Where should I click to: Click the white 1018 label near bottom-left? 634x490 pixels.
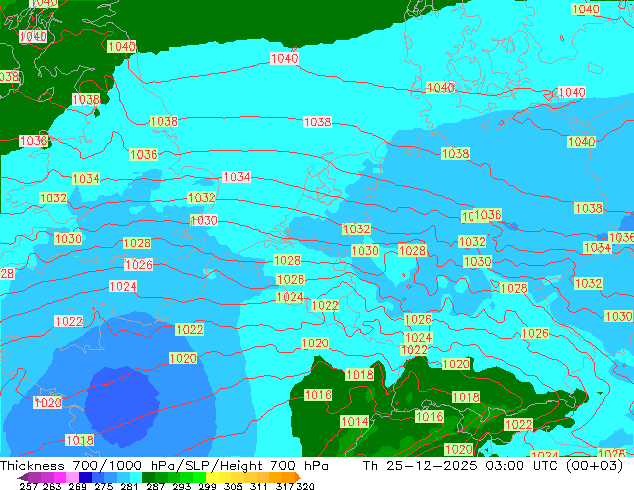[80, 440]
